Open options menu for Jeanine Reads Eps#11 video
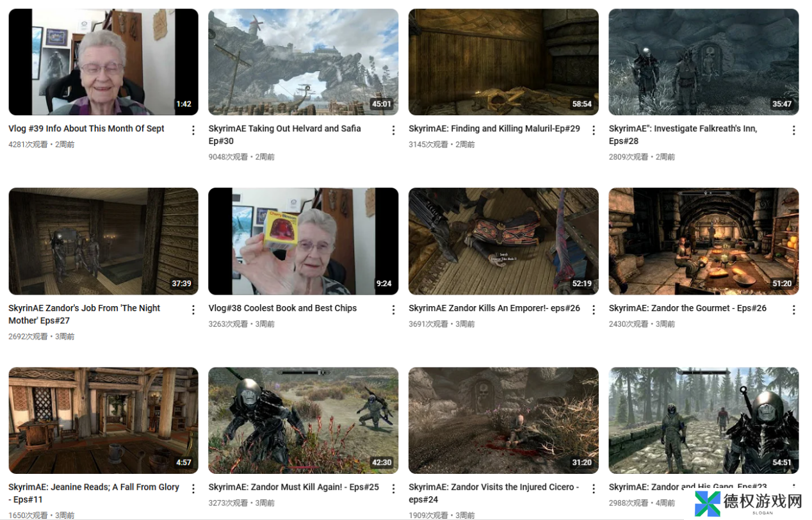The height and width of the screenshot is (520, 812). point(193,489)
